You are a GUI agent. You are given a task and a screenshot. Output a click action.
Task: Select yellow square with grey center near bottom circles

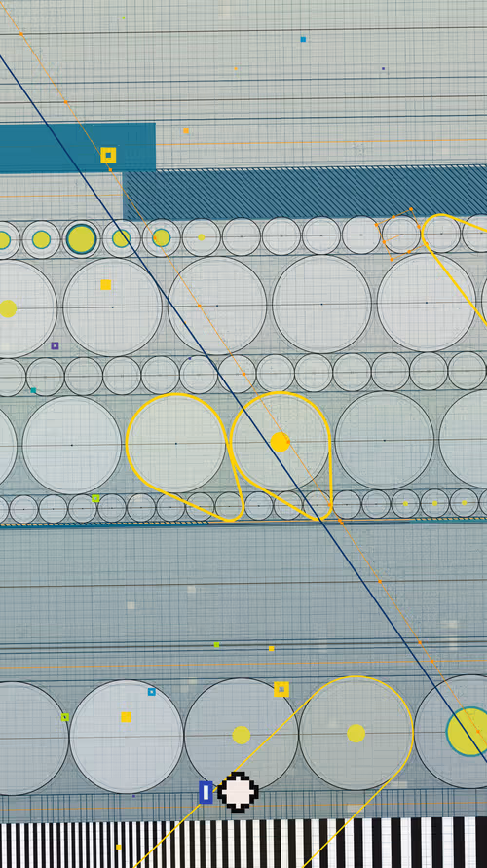point(281,689)
